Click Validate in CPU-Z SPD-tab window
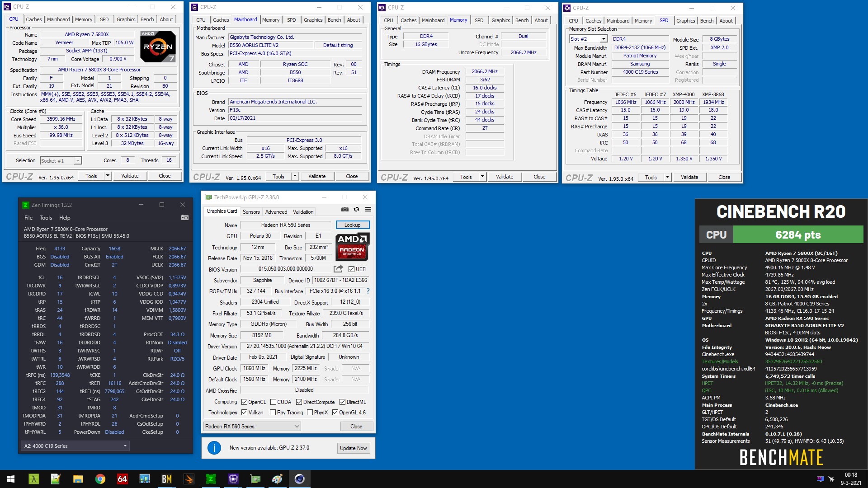The height and width of the screenshot is (488, 868). point(689,177)
